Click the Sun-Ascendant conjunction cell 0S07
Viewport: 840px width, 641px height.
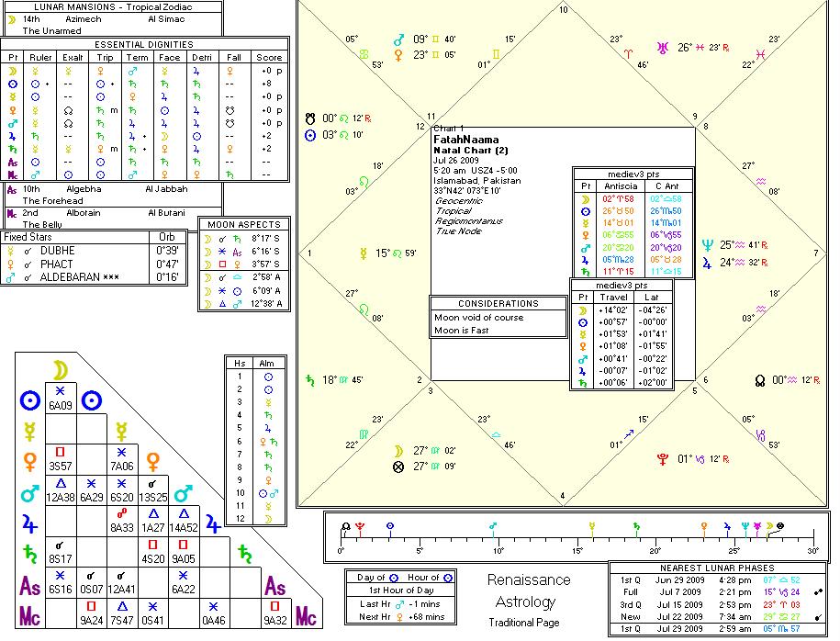coord(92,582)
